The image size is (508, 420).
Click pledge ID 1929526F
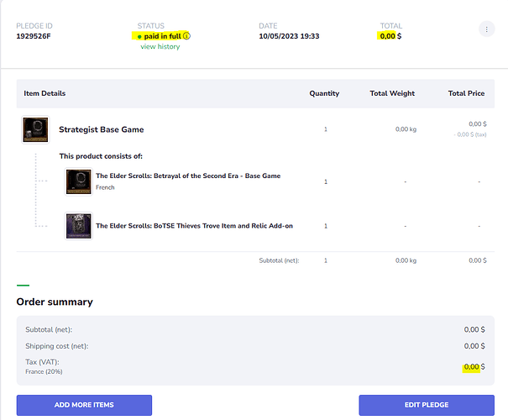pyautogui.click(x=34, y=36)
